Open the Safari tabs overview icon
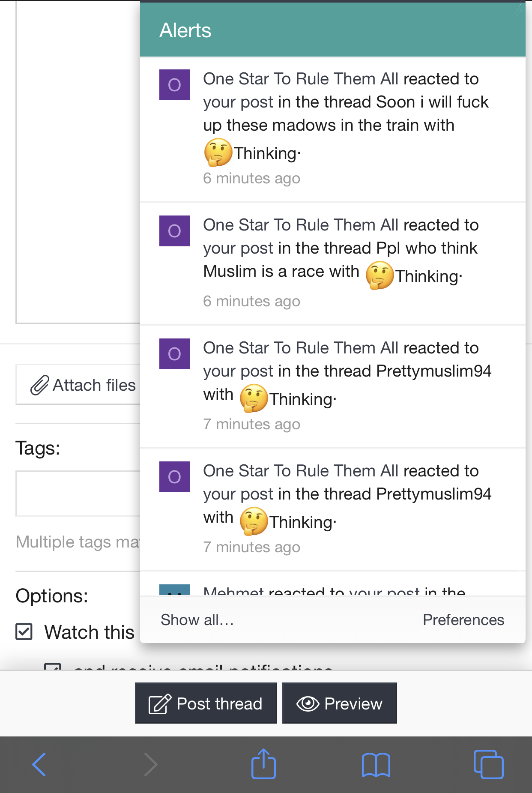 [x=488, y=764]
